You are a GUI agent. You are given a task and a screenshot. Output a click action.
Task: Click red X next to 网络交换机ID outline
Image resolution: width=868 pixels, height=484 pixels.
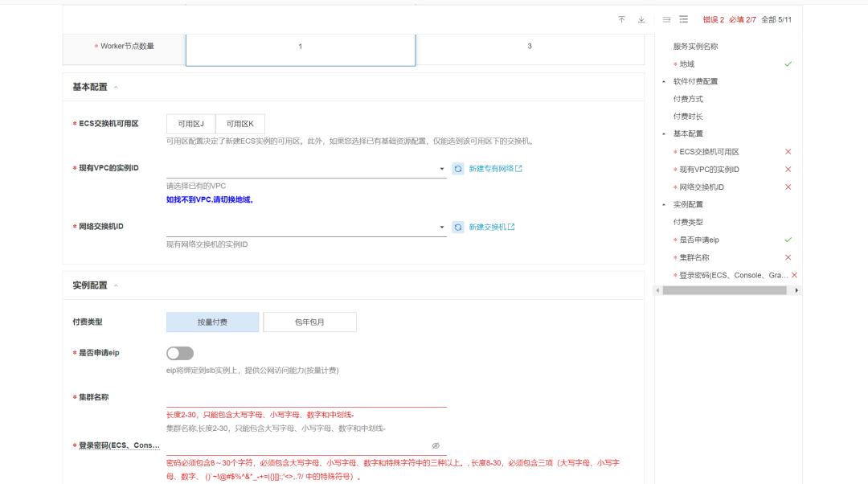(788, 187)
